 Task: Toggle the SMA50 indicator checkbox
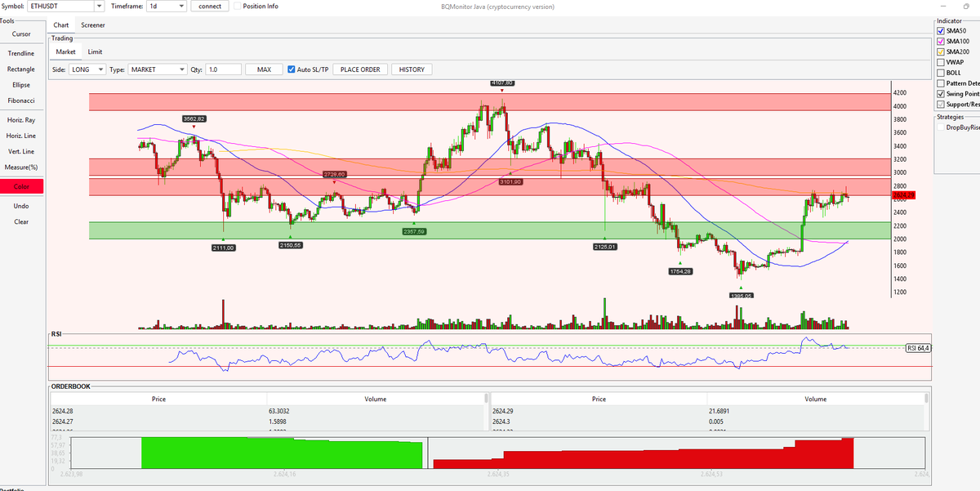tap(941, 30)
